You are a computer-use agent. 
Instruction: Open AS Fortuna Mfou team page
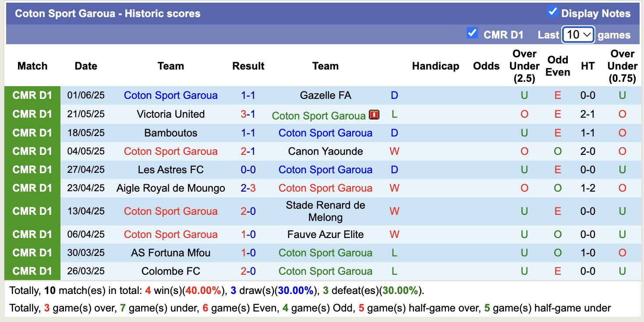tap(170, 253)
